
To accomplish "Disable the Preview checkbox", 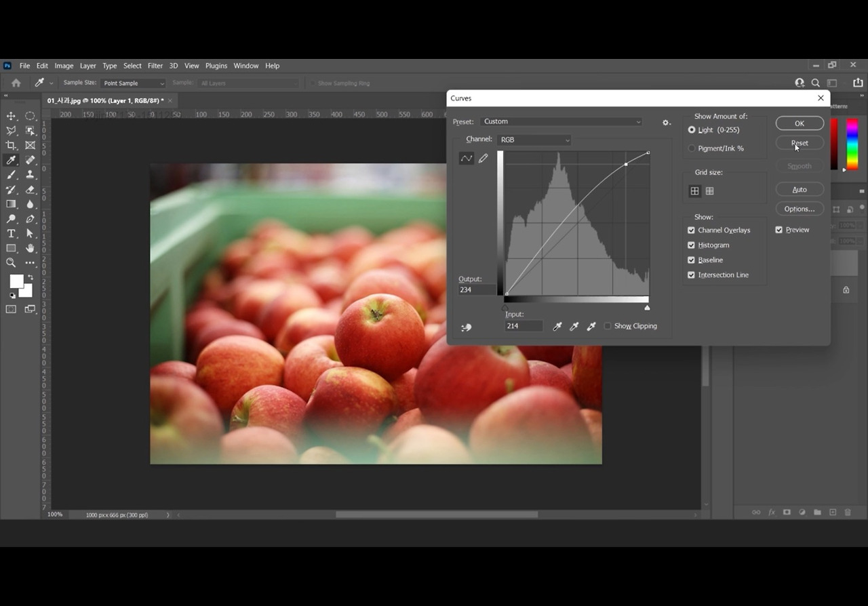I will tap(779, 230).
